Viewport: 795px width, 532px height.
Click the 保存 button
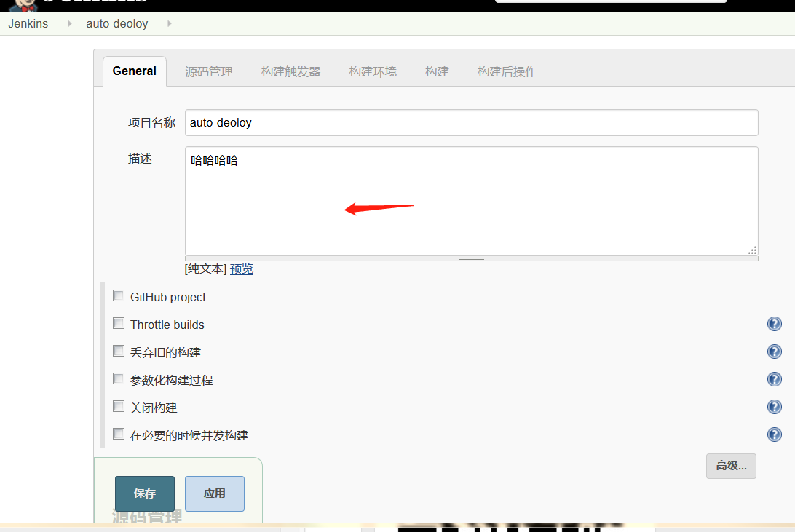(x=144, y=493)
